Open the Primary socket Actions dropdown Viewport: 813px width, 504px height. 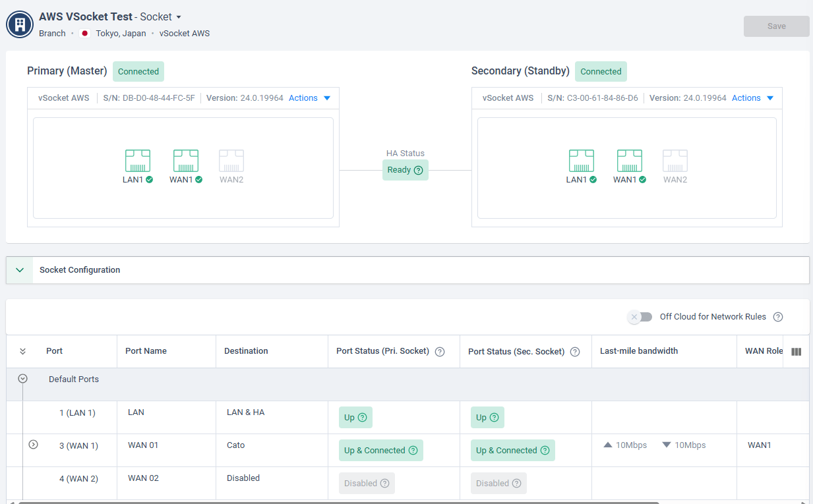(309, 98)
